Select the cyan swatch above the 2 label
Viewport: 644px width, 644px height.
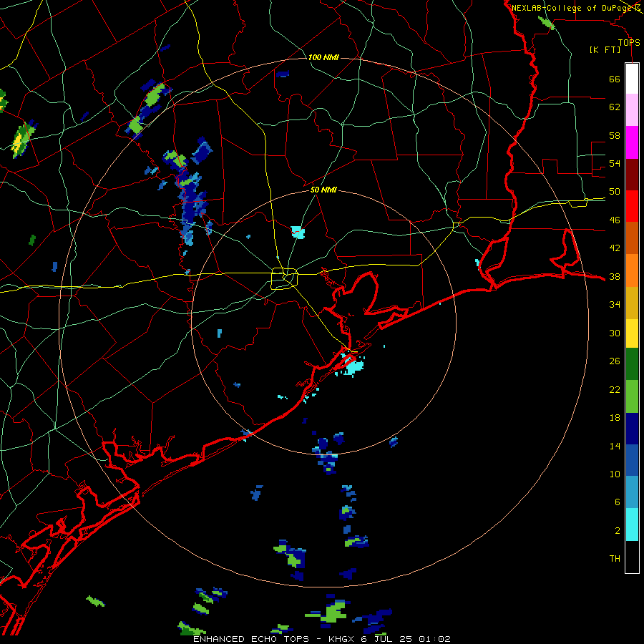pos(632,525)
